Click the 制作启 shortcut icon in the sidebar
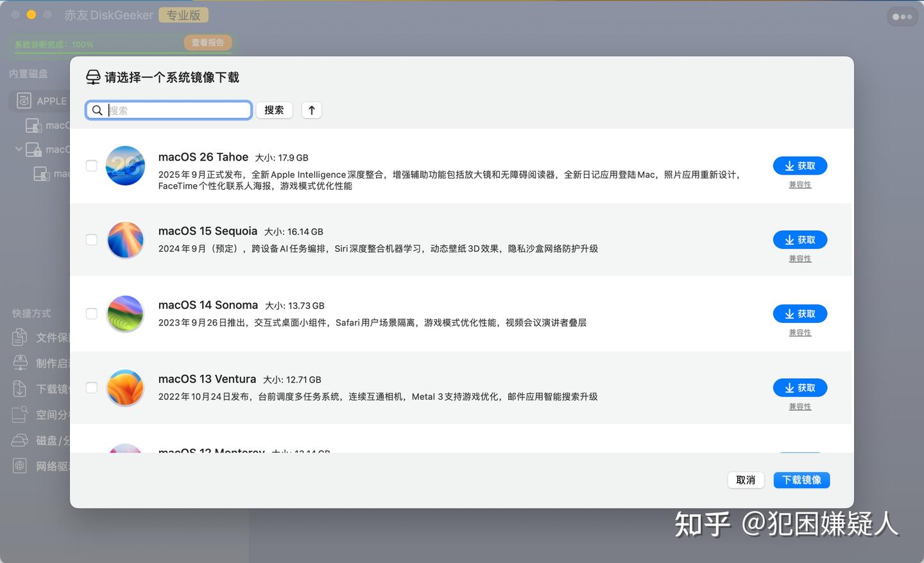This screenshot has height=563, width=924. click(20, 363)
